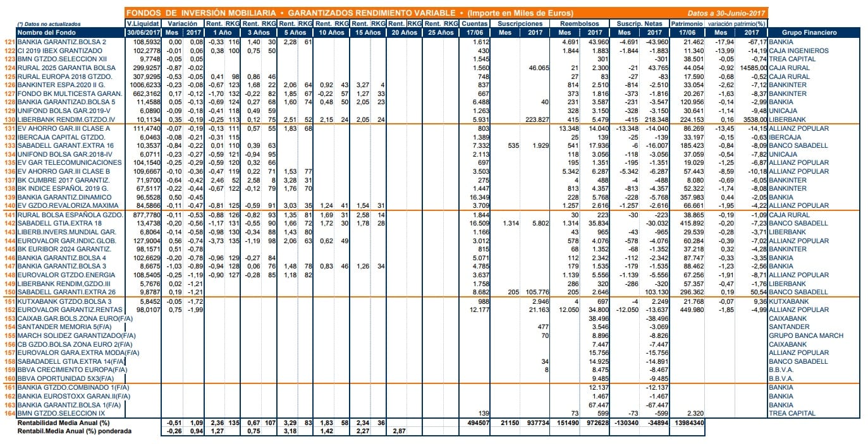
Task: Select fund name BANKIA GARANTIZAD.BOLSA 5
Action: [x=66, y=102]
